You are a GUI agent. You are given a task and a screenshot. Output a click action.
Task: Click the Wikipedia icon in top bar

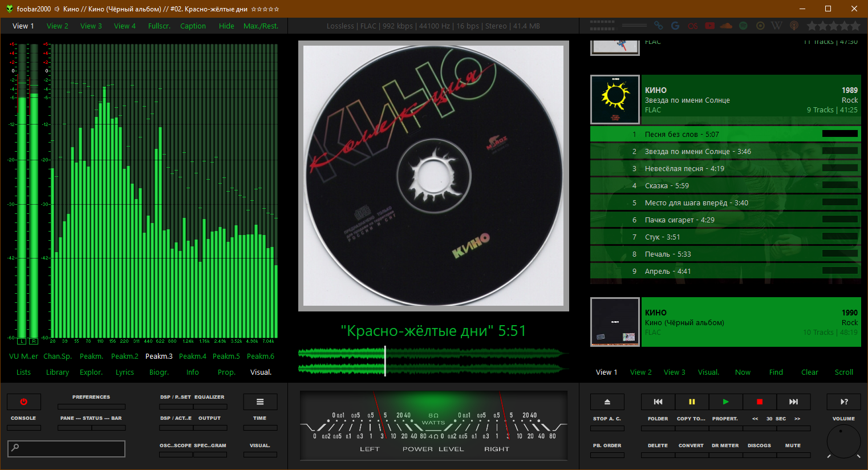click(776, 26)
